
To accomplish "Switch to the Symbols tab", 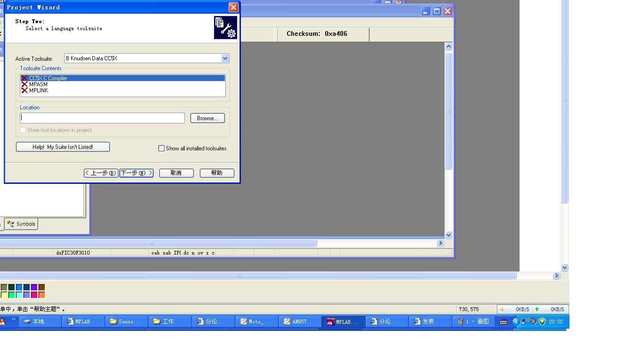I will [21, 224].
